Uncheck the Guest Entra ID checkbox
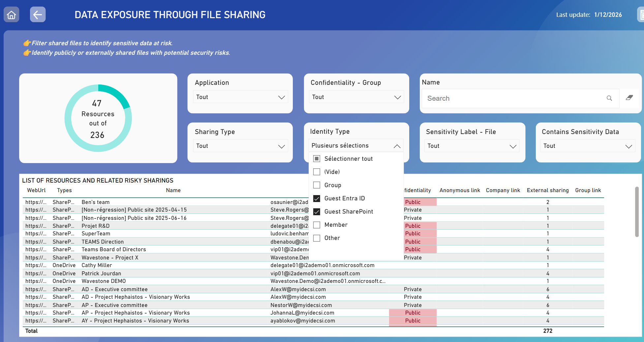The image size is (644, 342). [317, 198]
